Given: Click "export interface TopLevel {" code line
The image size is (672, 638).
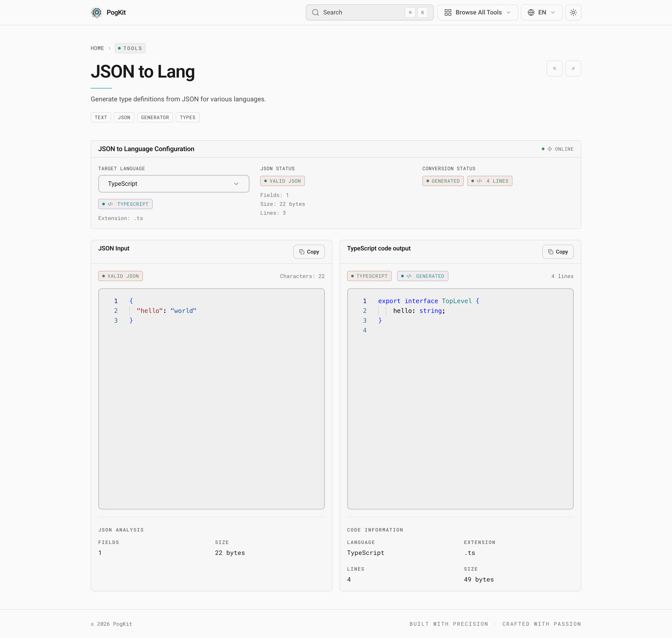Looking at the screenshot, I should point(428,301).
